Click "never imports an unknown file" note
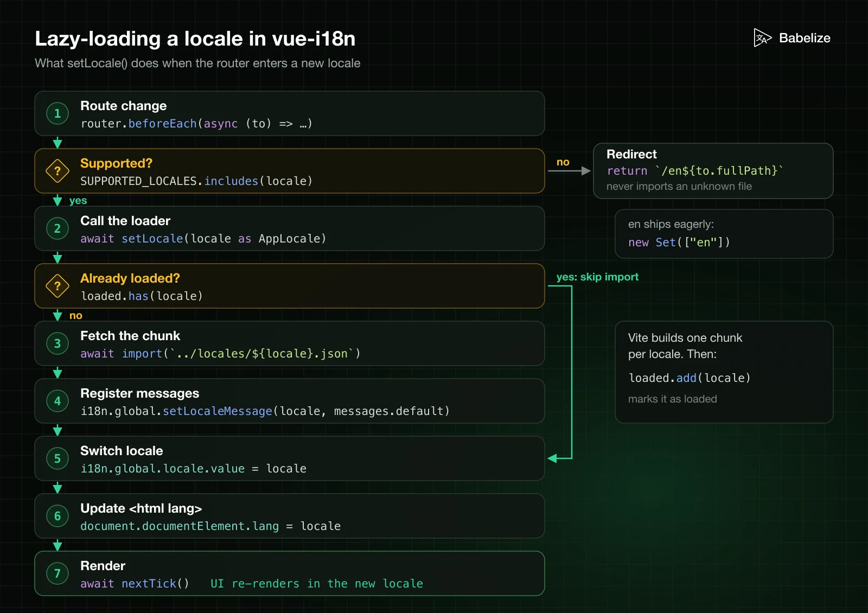 679,186
